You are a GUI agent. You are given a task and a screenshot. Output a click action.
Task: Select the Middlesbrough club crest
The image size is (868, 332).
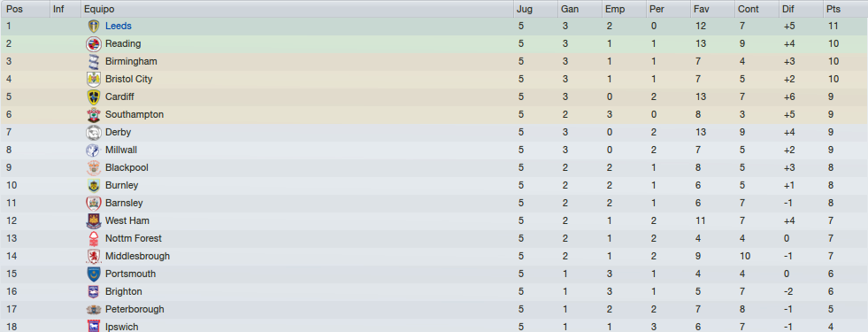click(94, 257)
